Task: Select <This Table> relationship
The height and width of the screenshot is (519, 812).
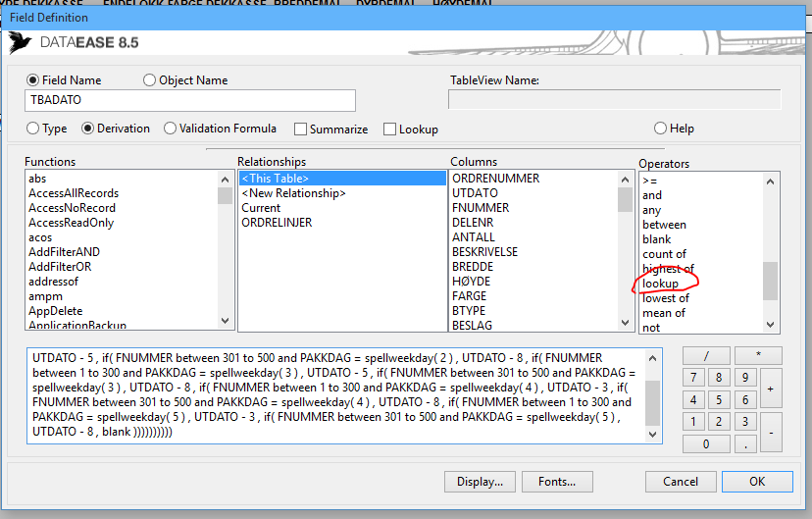Action: [x=342, y=179]
